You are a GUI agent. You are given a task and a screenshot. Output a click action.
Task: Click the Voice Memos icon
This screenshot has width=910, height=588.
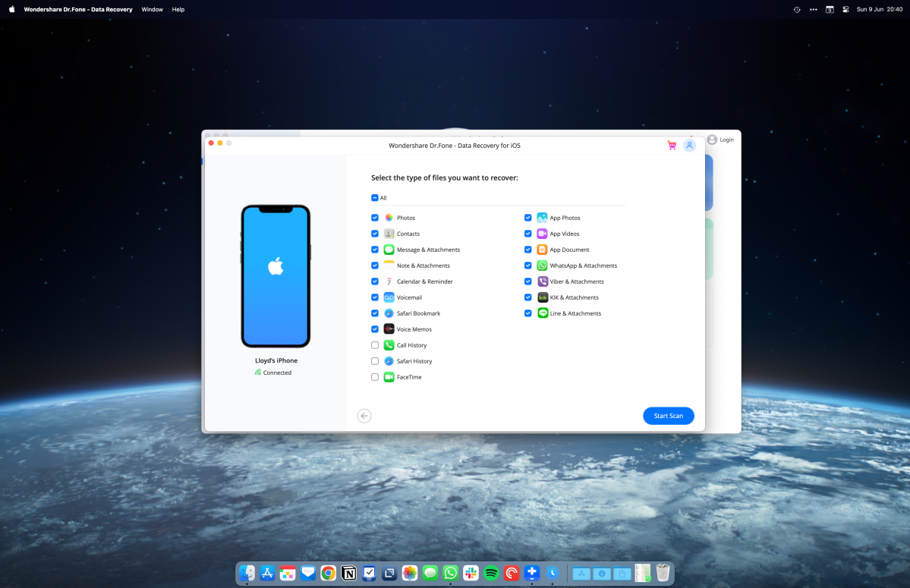(387, 329)
